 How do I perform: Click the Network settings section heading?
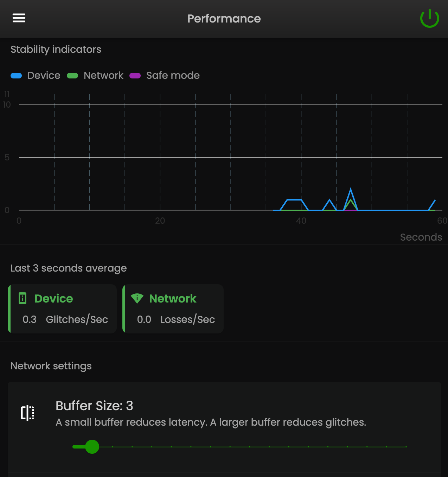(51, 366)
